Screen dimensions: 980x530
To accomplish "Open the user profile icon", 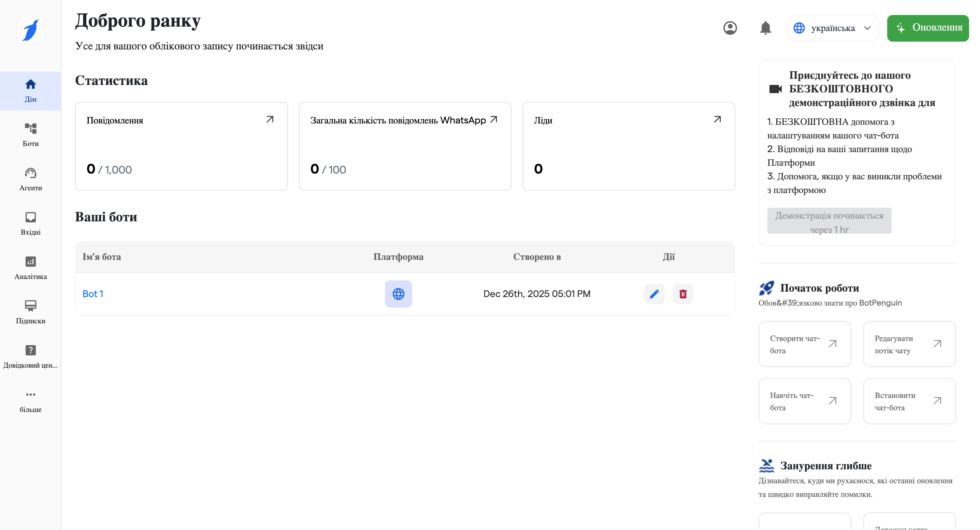I will [730, 28].
